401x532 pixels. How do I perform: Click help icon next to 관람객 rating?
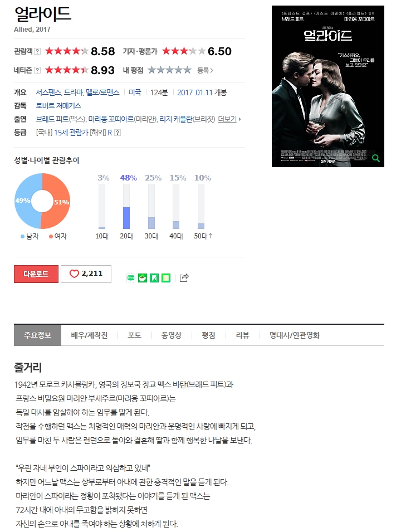click(x=37, y=51)
